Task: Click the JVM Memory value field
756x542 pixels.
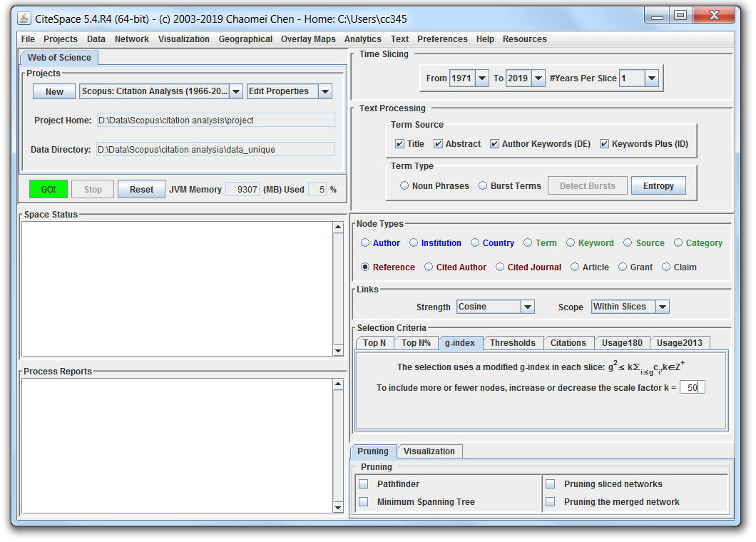Action: [242, 190]
